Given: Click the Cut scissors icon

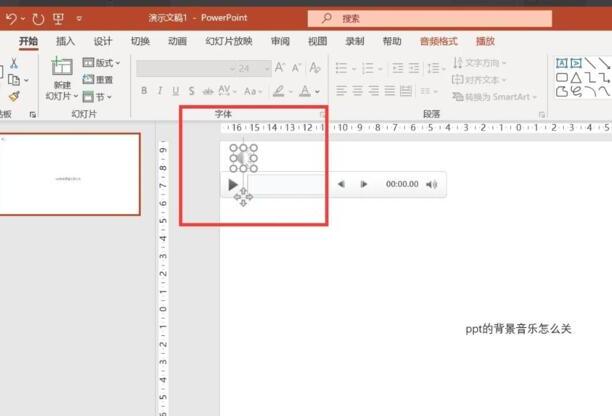Looking at the screenshot, I should 14,63.
